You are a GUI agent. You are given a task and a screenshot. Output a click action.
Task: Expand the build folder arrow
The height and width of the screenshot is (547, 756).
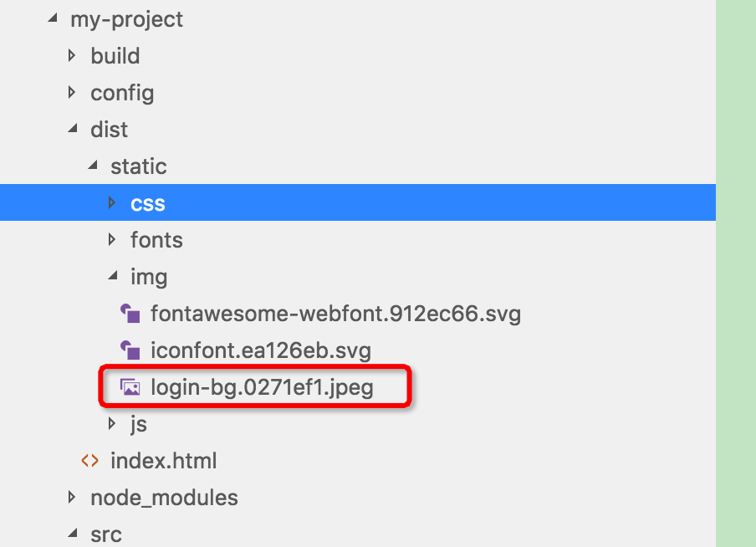click(72, 56)
